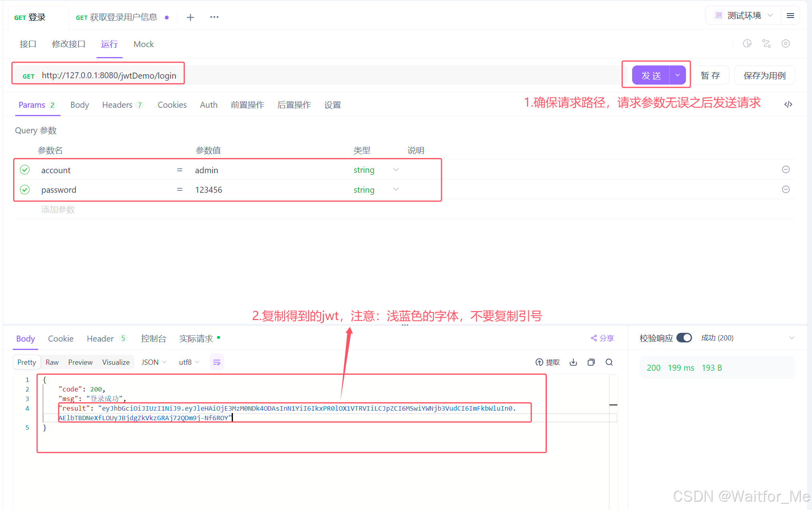Click the share branch icon in the top right

tap(767, 44)
